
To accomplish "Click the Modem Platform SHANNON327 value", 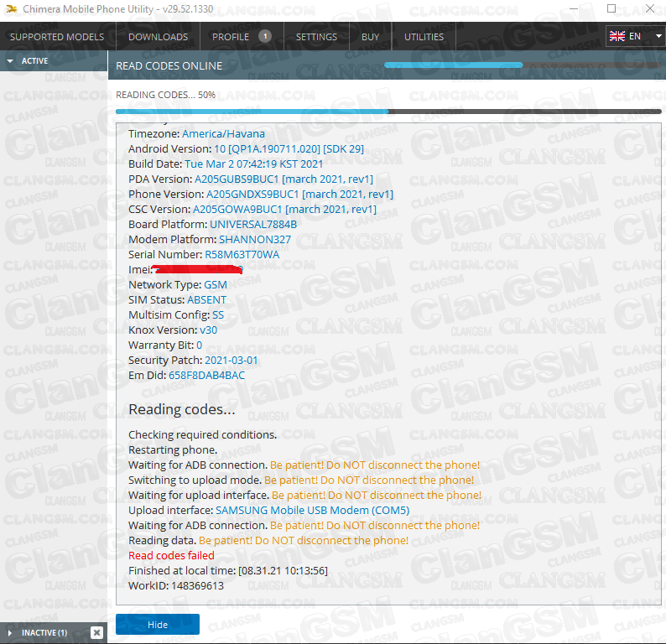I will 255,240.
